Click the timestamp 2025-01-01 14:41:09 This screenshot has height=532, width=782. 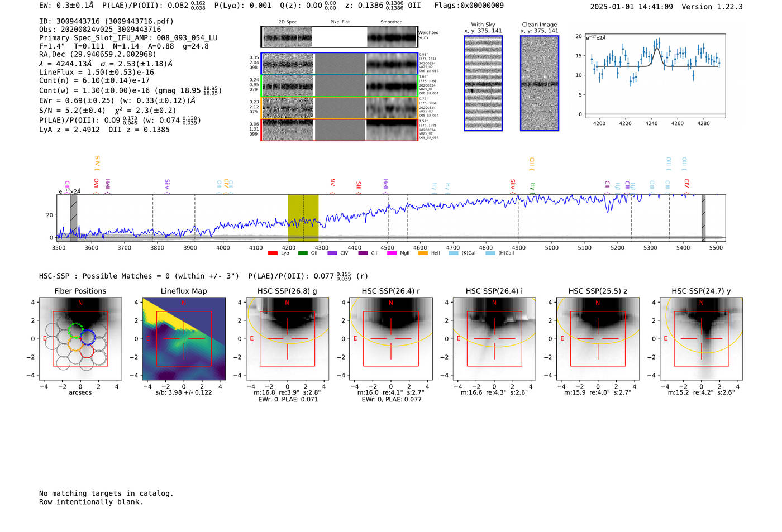click(x=631, y=7)
